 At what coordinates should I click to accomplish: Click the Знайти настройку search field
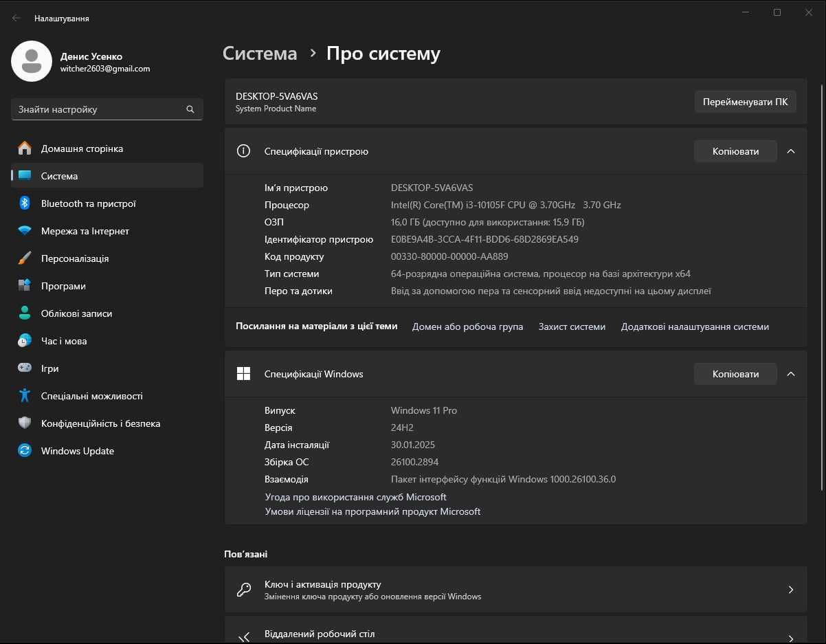(107, 109)
